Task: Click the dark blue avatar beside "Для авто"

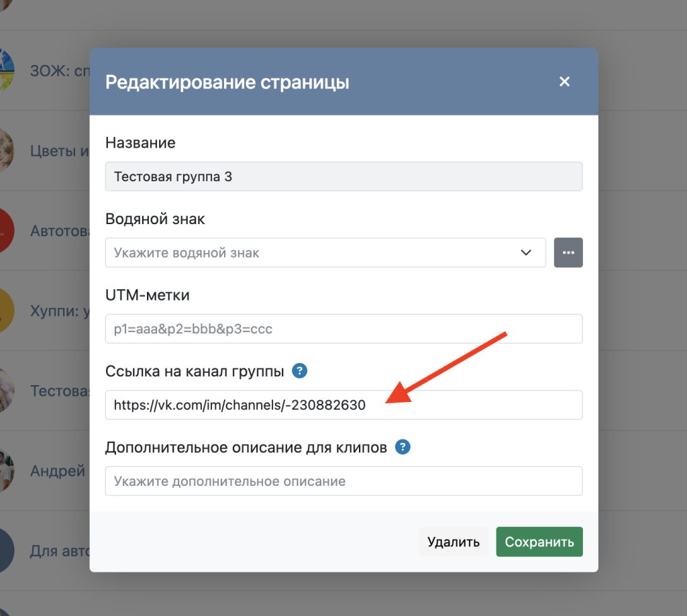Action: [x=5, y=551]
